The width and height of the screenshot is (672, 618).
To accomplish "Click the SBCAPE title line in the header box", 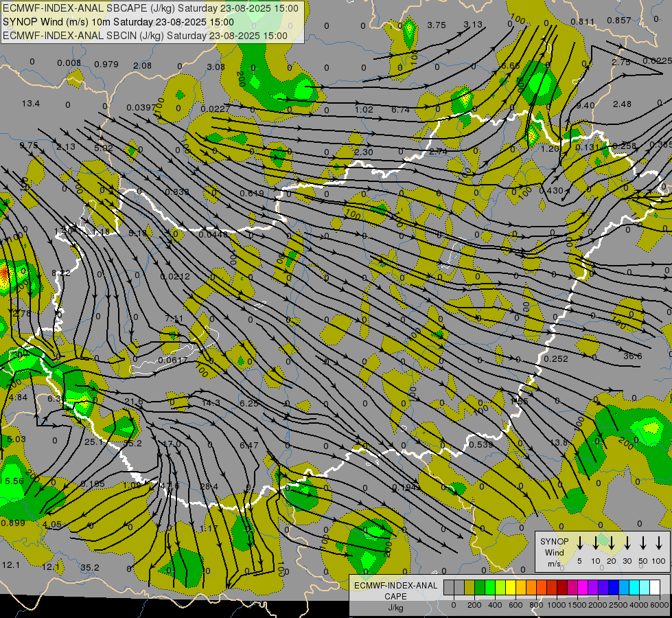I will pyautogui.click(x=150, y=8).
